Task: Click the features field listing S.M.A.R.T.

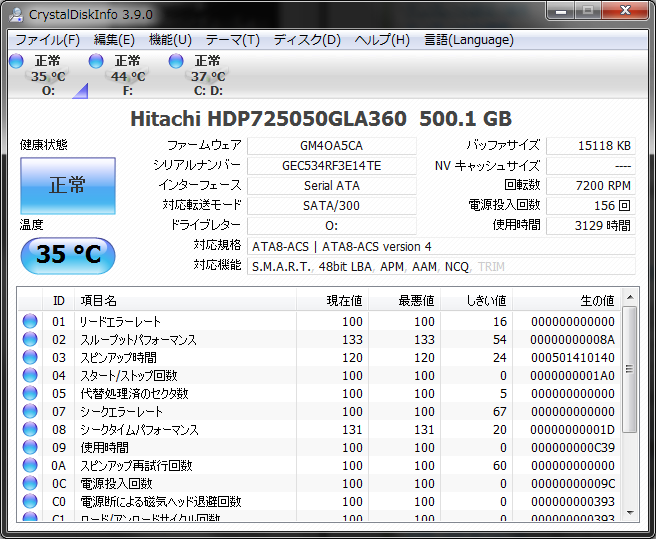Action: point(441,267)
